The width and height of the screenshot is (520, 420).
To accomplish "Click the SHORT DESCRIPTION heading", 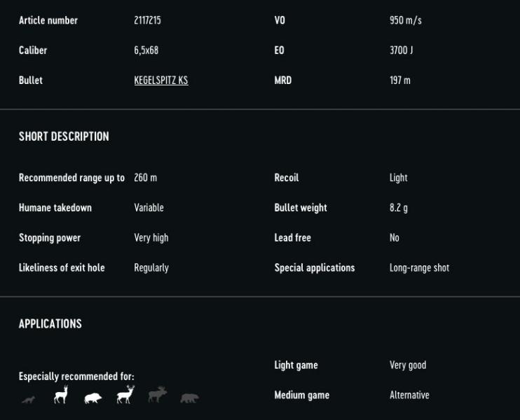I will [x=64, y=136].
